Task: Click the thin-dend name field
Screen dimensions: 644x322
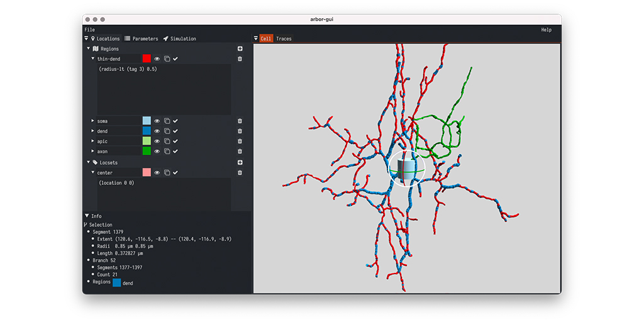Action: (119, 58)
